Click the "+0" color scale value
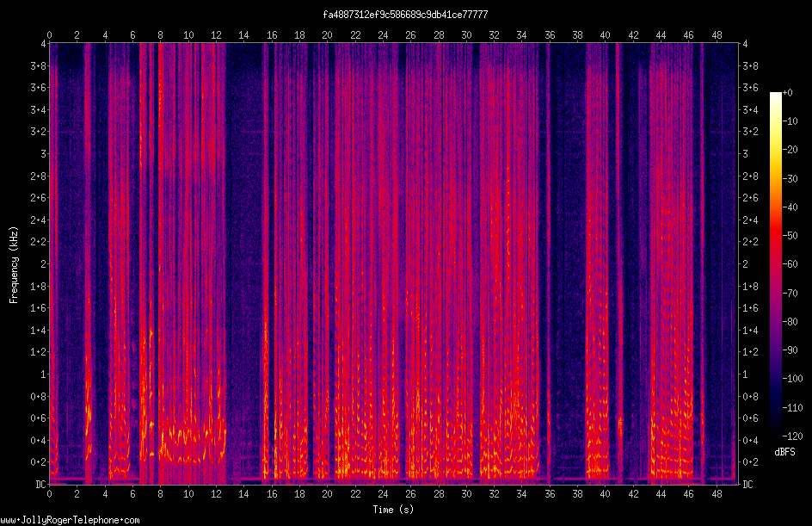The image size is (812, 526). click(x=788, y=93)
